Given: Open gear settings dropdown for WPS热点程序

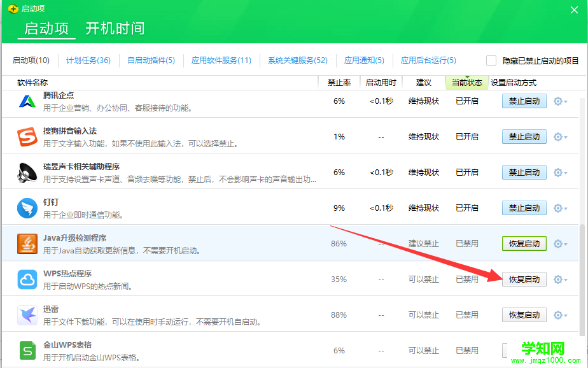Looking at the screenshot, I should (560, 280).
